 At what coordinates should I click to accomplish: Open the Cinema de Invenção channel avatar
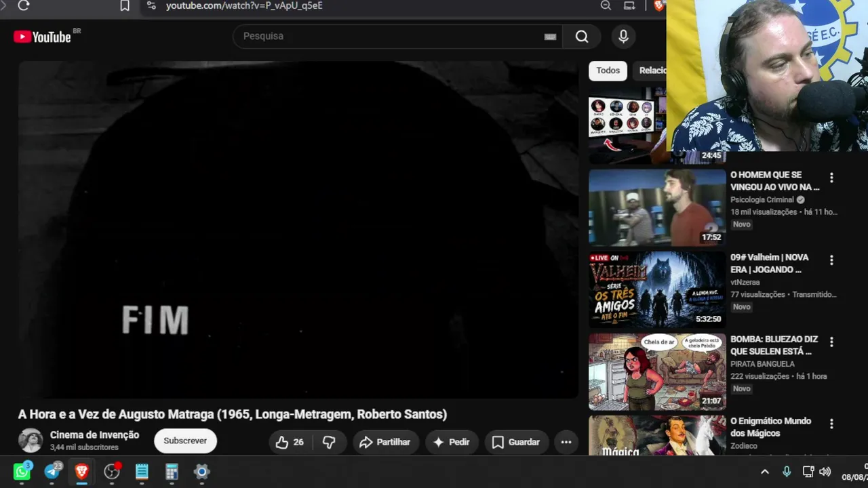(x=31, y=441)
